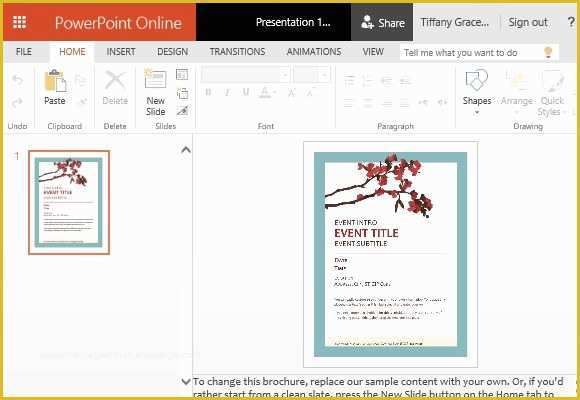Click the Bullets list icon
Viewport: 580px width, 400px height.
tap(349, 81)
